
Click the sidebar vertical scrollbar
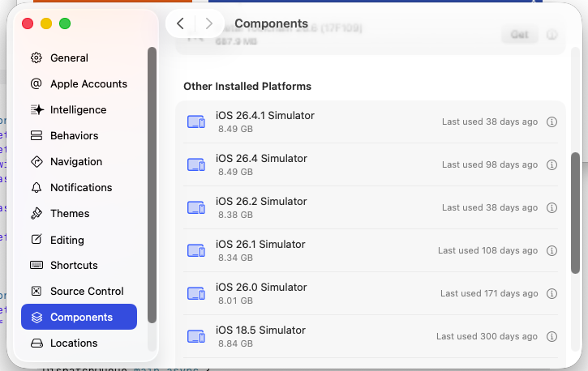click(x=152, y=185)
